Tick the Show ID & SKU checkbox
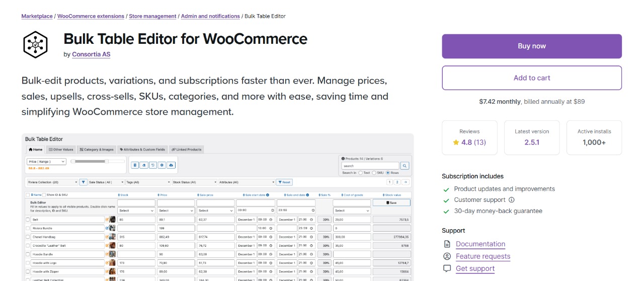This screenshot has height=281, width=644. [44, 195]
